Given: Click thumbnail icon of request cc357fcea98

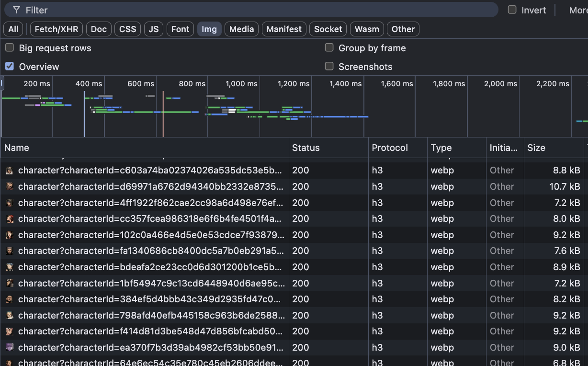Looking at the screenshot, I should point(10,219).
